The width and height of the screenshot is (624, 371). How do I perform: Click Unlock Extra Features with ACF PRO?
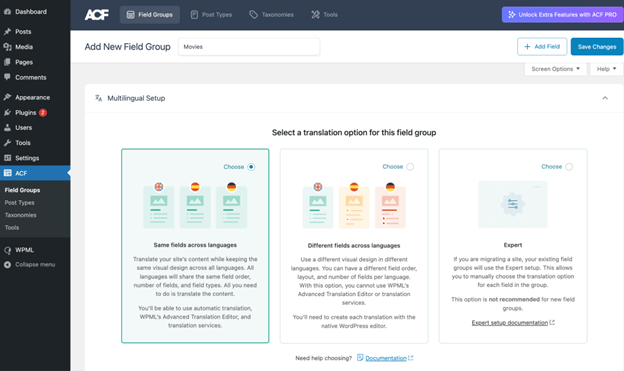point(563,15)
